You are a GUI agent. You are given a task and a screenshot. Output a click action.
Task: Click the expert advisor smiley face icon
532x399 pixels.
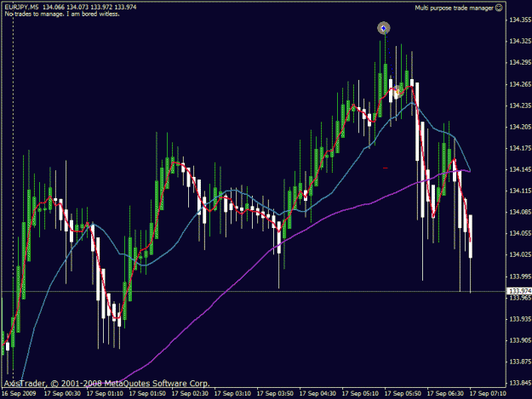499,8
